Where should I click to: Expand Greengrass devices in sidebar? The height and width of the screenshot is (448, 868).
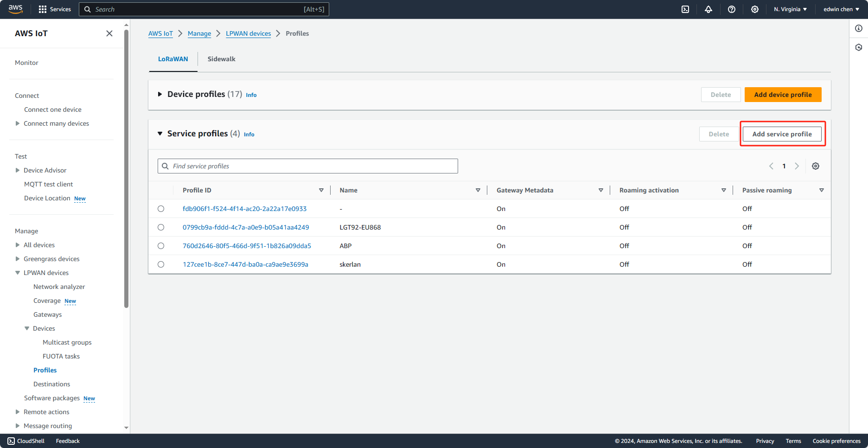click(x=18, y=259)
